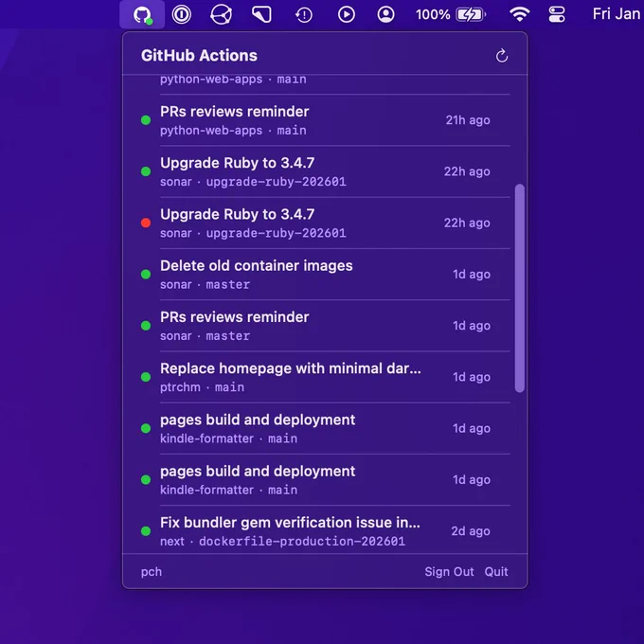Click the 21h ago timestamp

point(468,120)
